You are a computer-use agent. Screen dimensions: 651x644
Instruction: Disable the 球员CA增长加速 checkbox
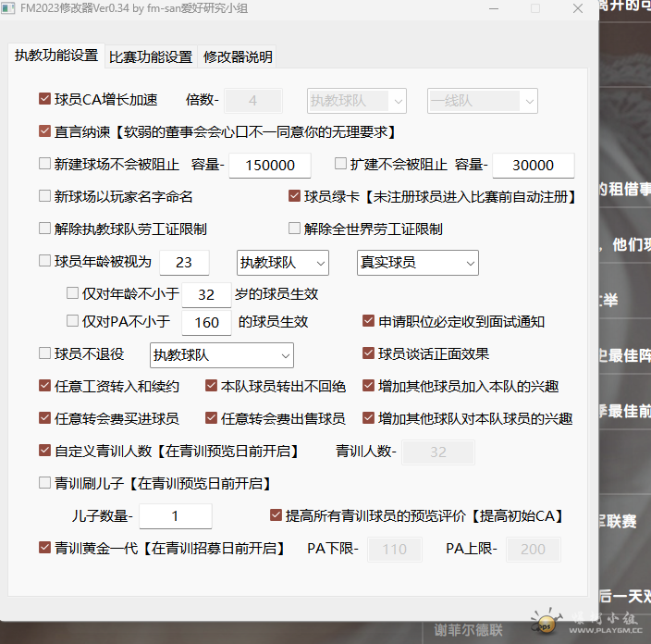pos(45,99)
